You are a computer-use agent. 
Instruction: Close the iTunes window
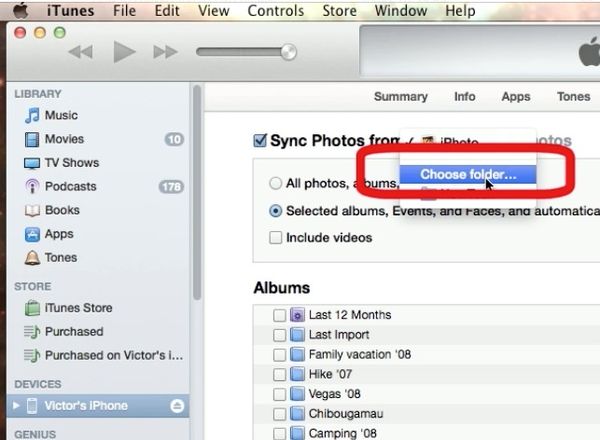20,33
